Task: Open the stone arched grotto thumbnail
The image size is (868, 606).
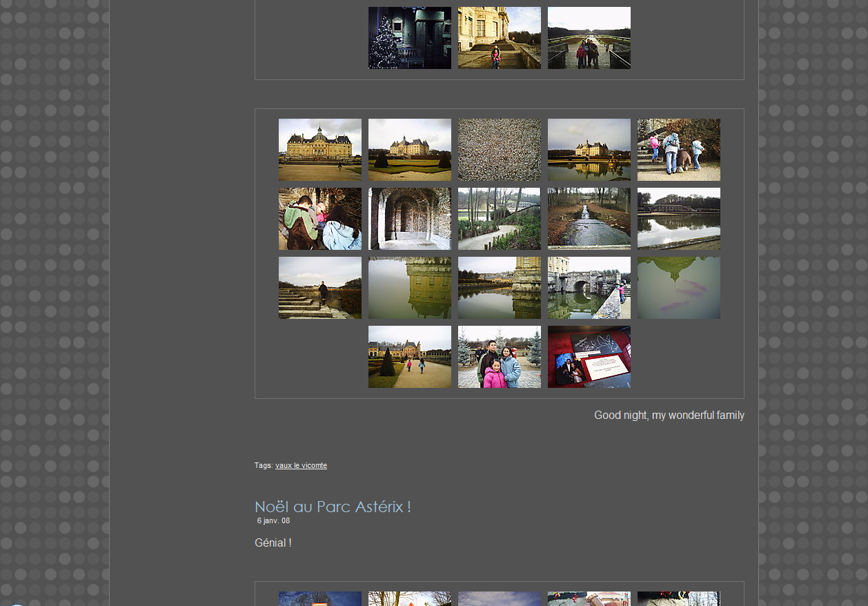Action: pyautogui.click(x=409, y=219)
